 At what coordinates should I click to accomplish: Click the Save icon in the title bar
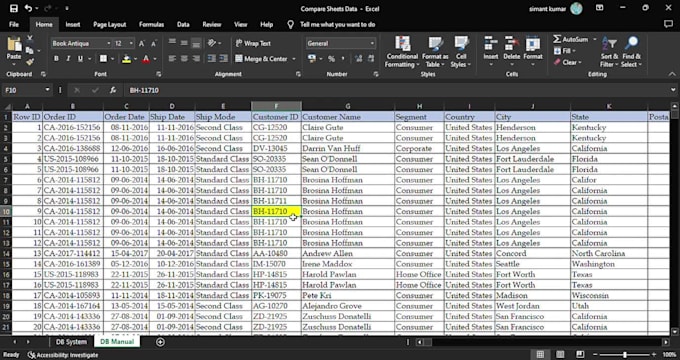[x=14, y=9]
